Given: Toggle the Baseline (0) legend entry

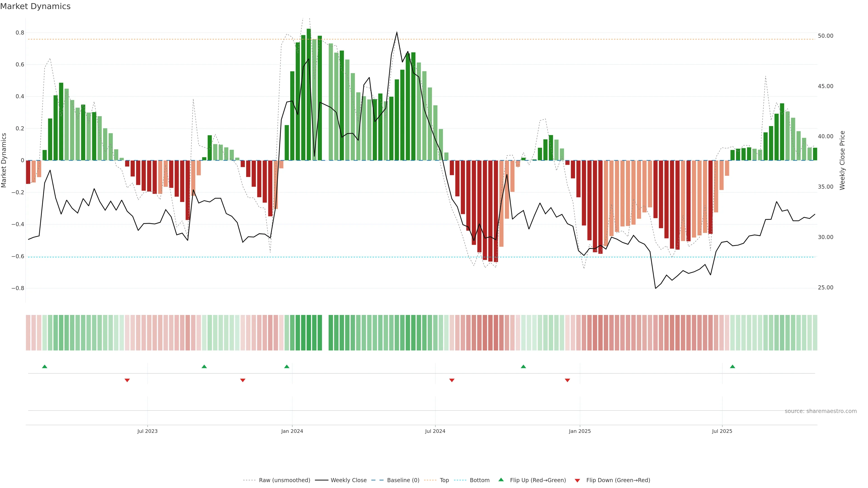Looking at the screenshot, I should (403, 480).
